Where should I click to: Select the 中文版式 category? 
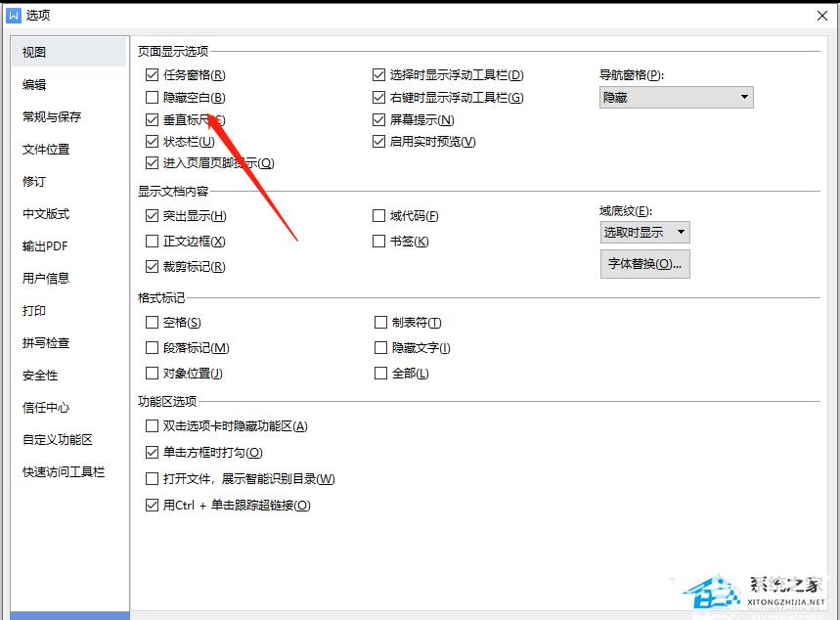(68, 214)
